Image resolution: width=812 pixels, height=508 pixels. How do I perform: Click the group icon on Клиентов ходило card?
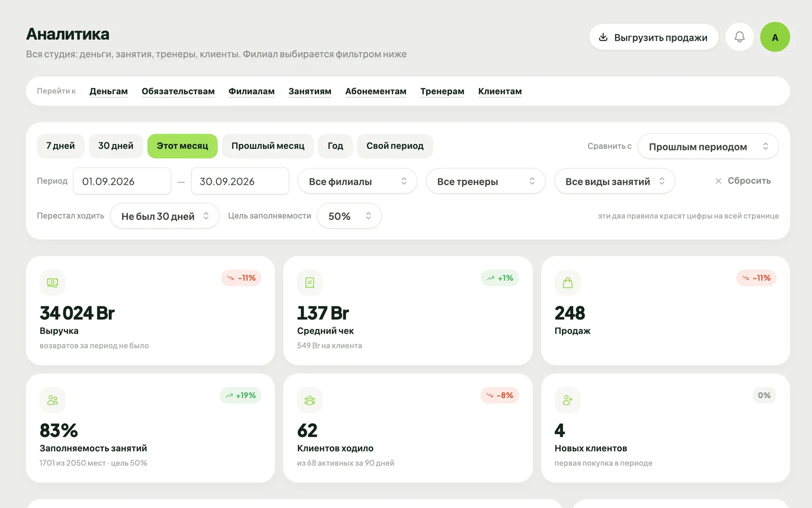point(310,400)
